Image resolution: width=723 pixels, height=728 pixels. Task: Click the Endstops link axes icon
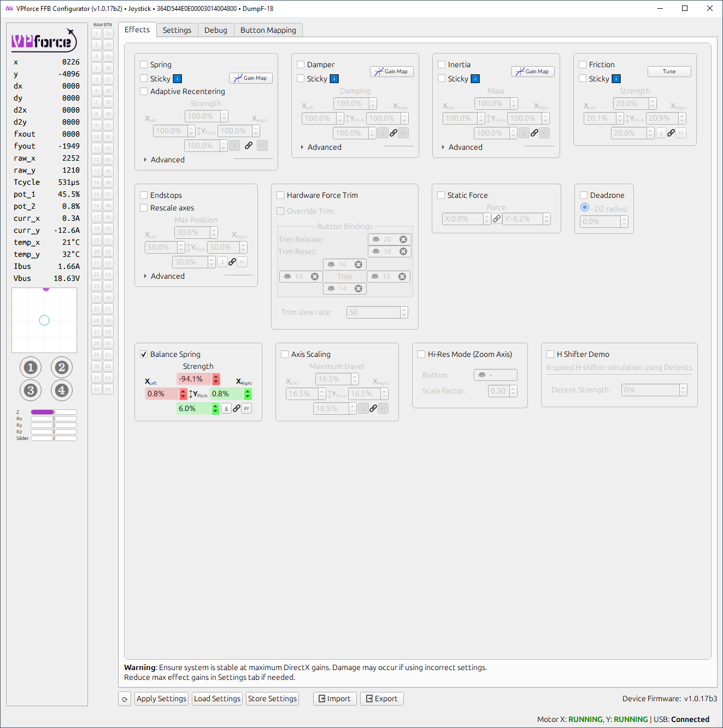(232, 262)
